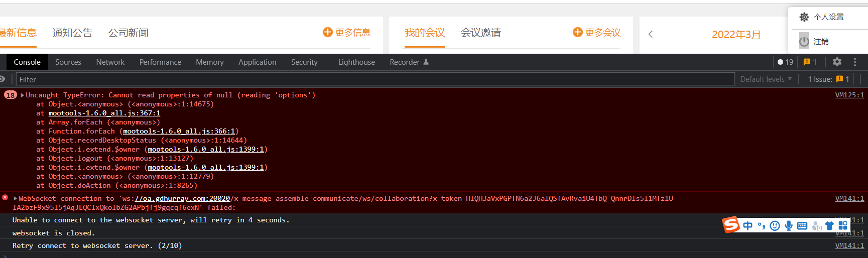Switch to the Console tab
This screenshot has height=258, width=868.
tap(27, 62)
